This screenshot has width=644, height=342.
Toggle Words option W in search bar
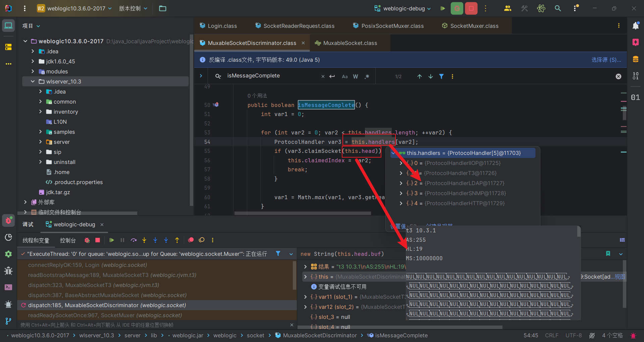(356, 76)
